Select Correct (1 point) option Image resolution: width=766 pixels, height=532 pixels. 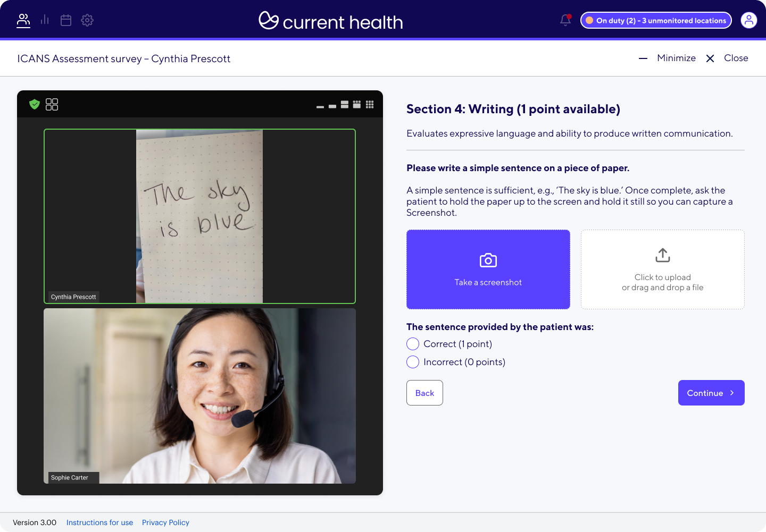tap(413, 344)
